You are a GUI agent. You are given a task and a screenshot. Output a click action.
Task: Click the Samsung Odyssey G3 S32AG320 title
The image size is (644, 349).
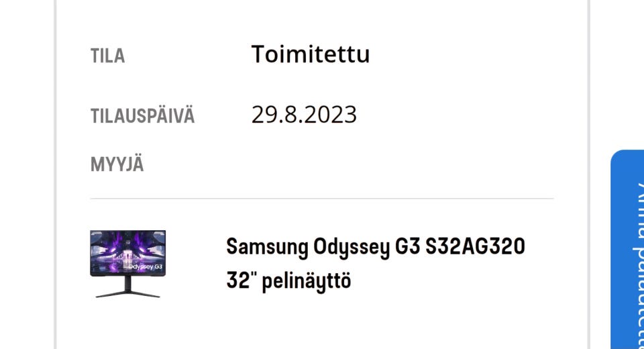375,247
